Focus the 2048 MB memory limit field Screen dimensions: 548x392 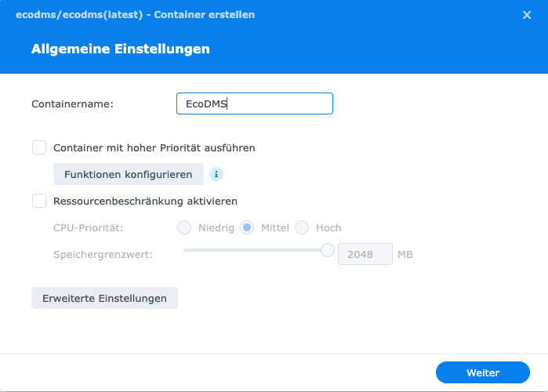365,254
